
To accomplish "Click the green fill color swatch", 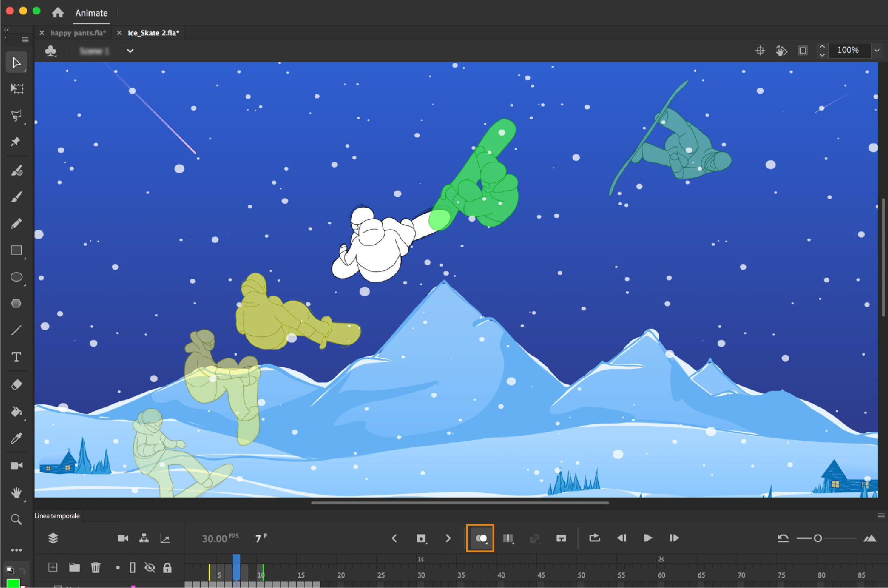I will click(13, 583).
